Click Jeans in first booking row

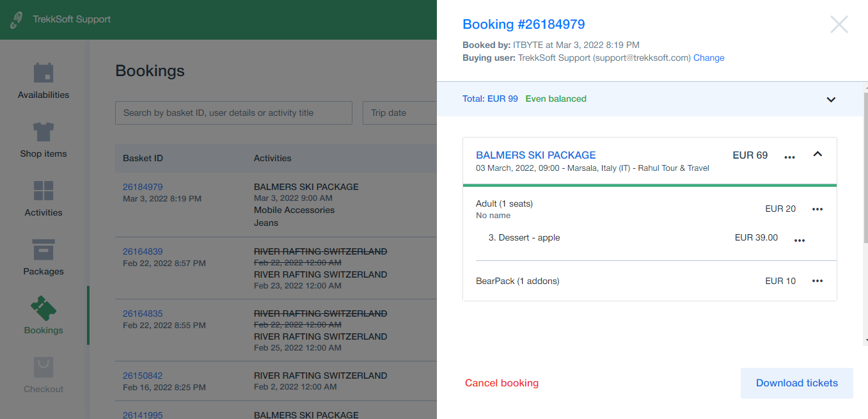point(266,223)
